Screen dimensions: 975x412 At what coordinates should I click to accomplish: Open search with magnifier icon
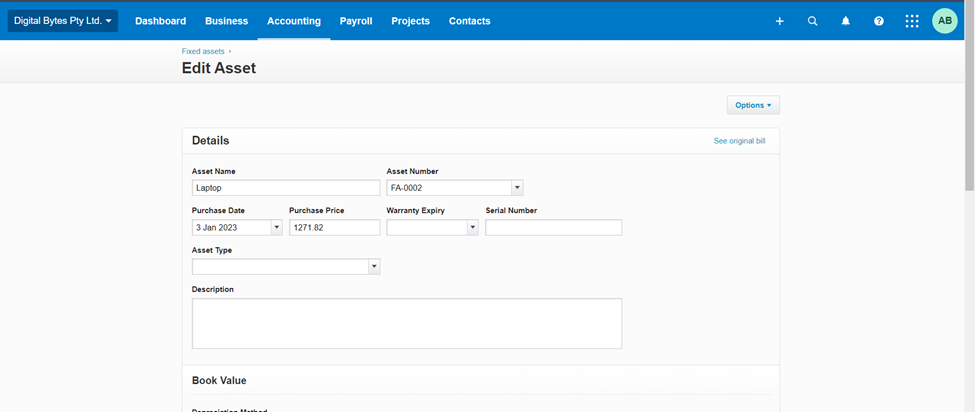click(813, 21)
